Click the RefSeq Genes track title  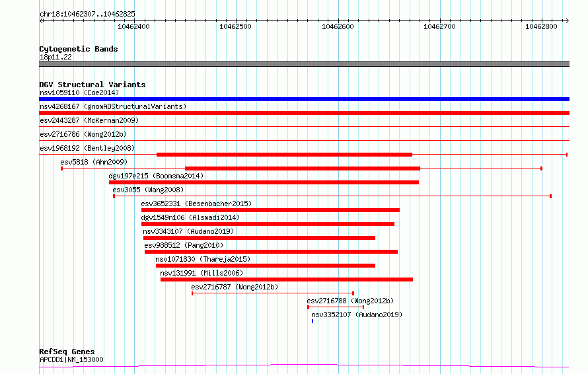coord(67,352)
